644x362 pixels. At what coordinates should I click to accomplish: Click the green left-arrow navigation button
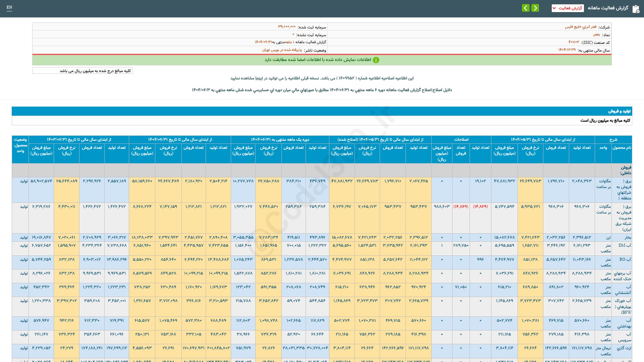(x=526, y=8)
